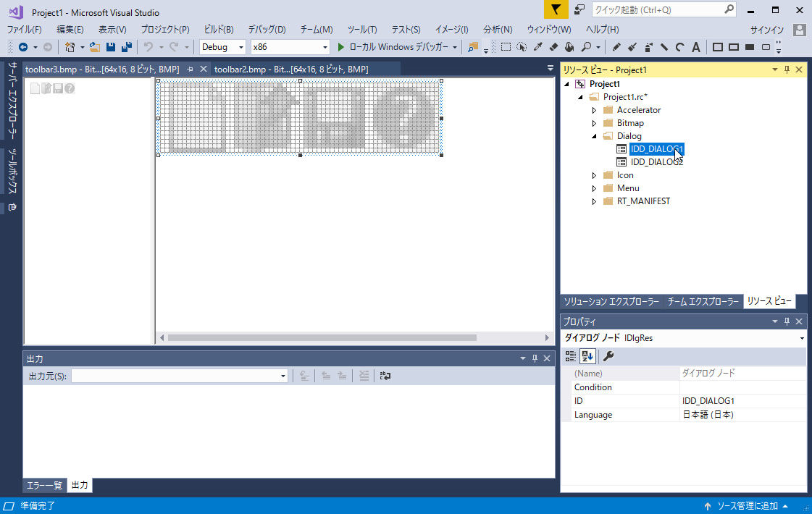
Task: Open the 編集(E) menu
Action: [x=70, y=30]
